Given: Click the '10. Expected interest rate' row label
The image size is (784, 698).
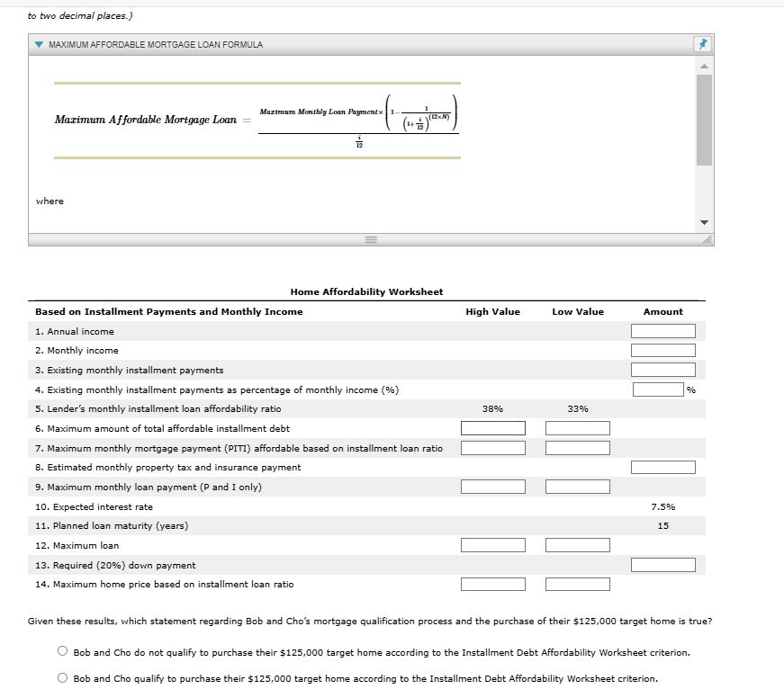Looking at the screenshot, I should tap(94, 506).
